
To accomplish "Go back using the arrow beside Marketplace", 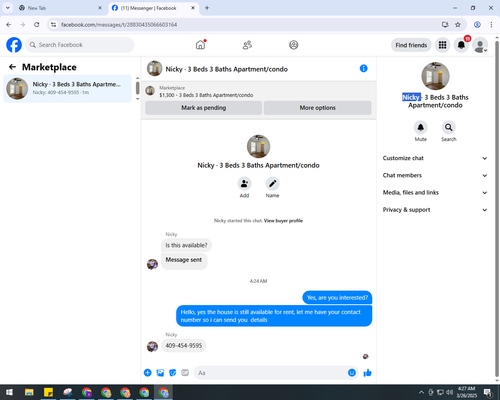I will point(12,67).
